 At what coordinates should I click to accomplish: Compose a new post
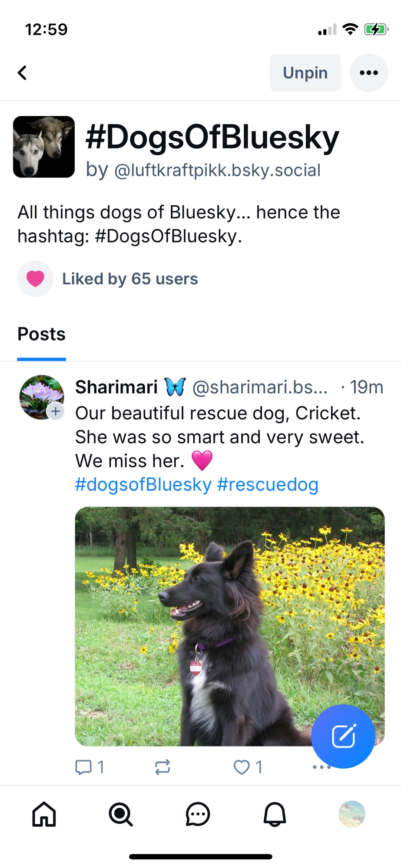pos(343,736)
